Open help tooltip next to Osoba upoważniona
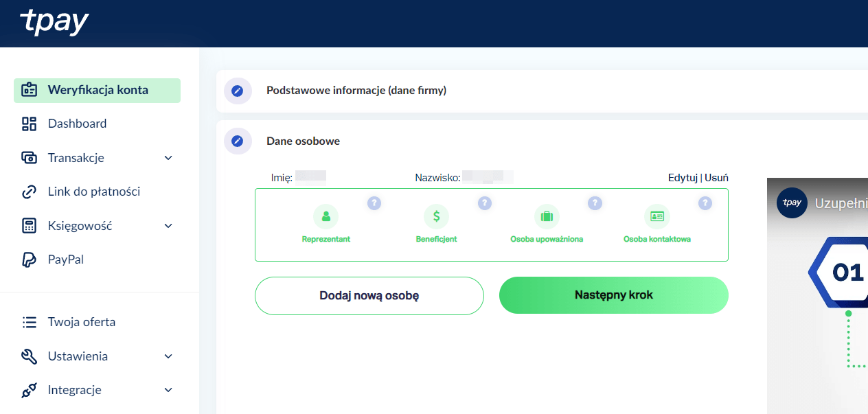 tap(595, 203)
